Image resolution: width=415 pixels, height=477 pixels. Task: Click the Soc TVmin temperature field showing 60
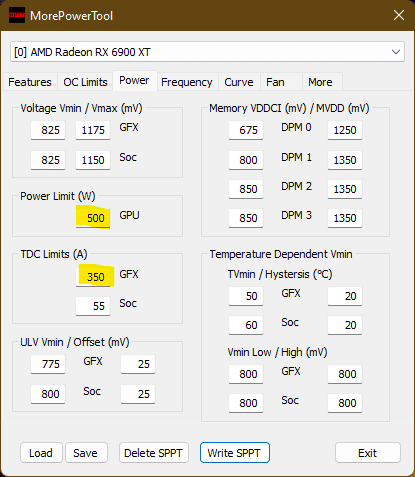point(246,325)
